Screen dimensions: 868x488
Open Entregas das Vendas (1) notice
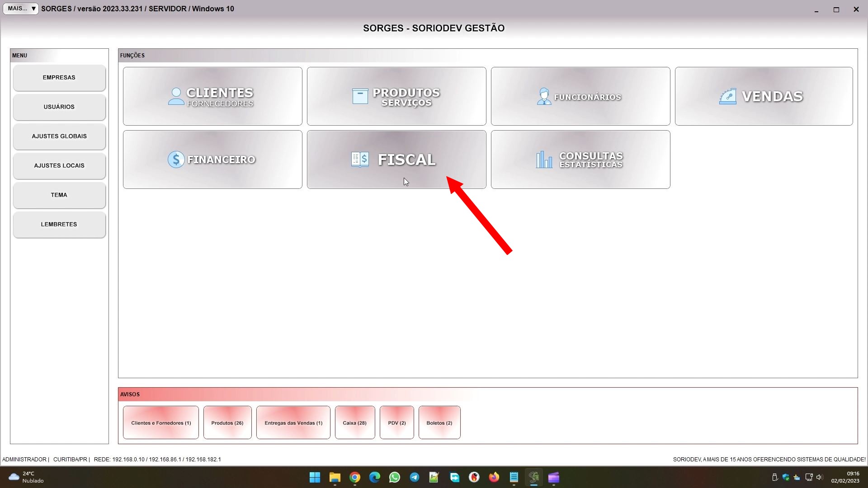(293, 423)
